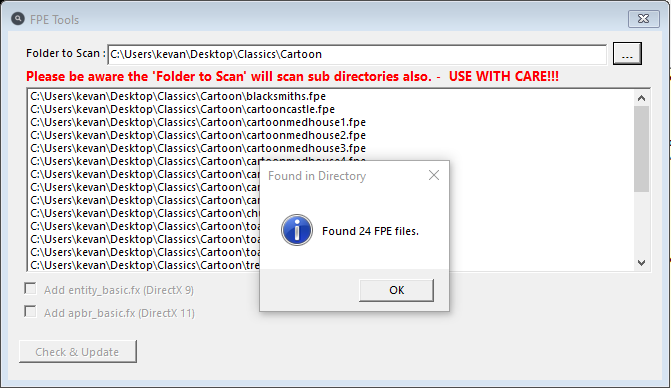Screen dimensions: 671x388
Task: Click the Check & Update button
Action: coord(77,352)
